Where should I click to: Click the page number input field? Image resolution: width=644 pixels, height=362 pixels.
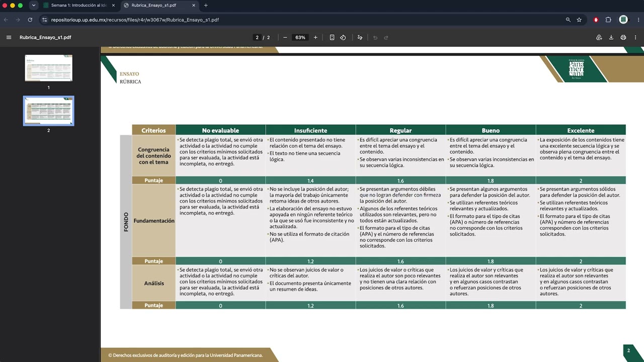click(257, 37)
